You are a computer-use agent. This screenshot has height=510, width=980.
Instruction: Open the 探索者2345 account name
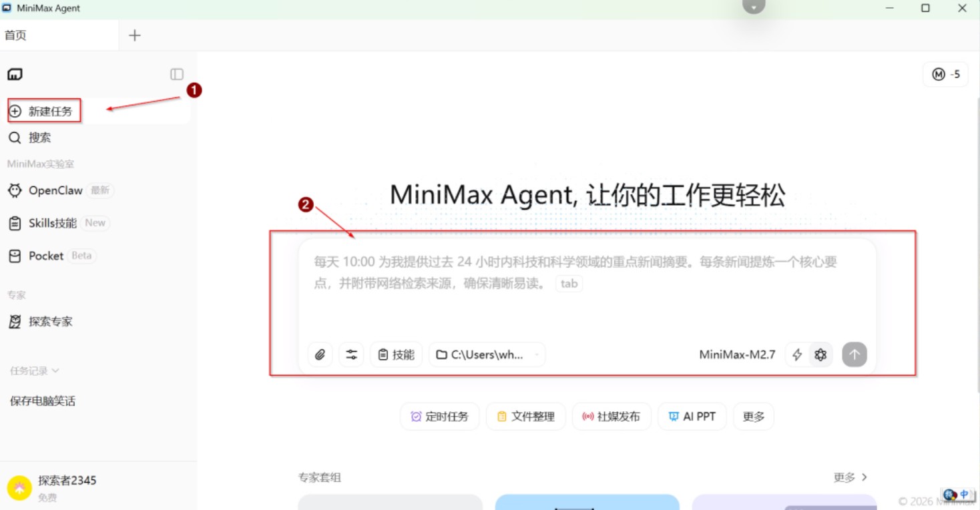(67, 481)
